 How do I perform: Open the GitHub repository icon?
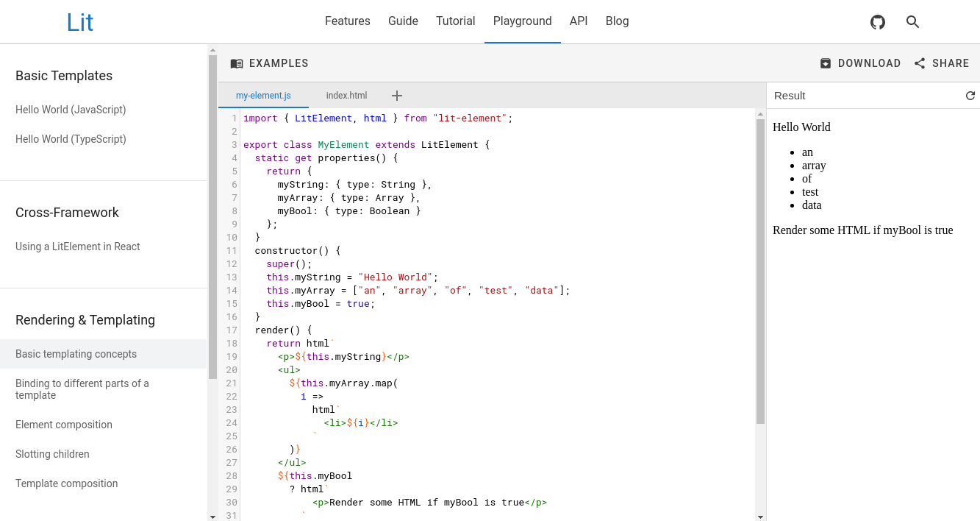(878, 22)
